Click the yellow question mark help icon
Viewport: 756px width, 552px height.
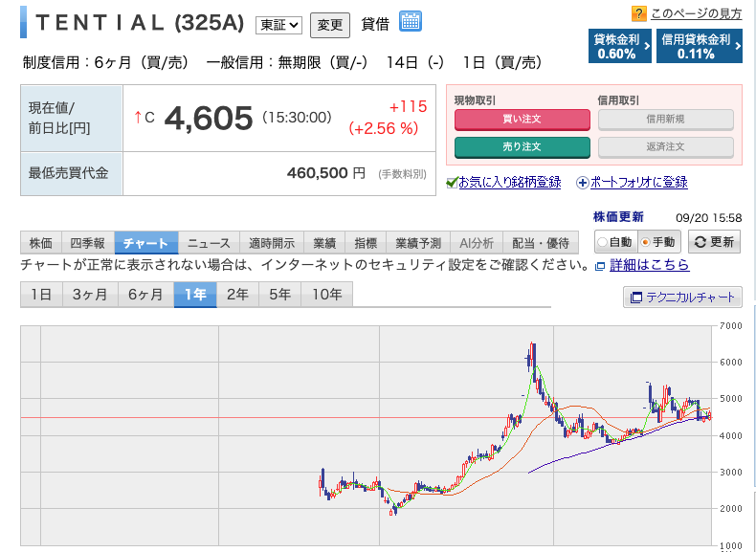coord(638,13)
